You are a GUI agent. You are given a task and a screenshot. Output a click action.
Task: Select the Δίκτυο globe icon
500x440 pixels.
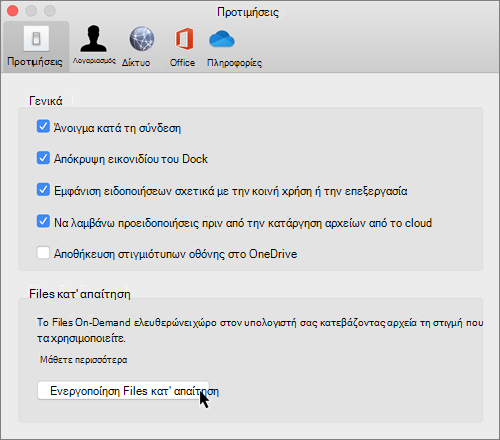pyautogui.click(x=142, y=38)
